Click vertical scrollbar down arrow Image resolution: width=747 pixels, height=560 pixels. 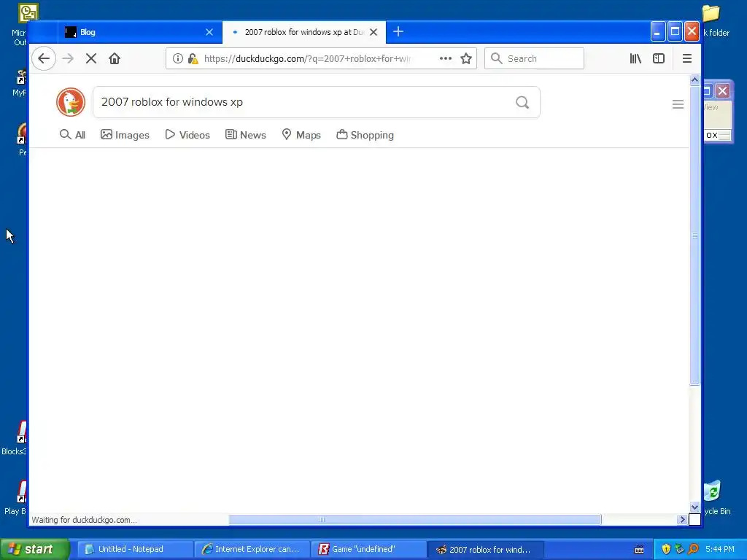coord(694,507)
